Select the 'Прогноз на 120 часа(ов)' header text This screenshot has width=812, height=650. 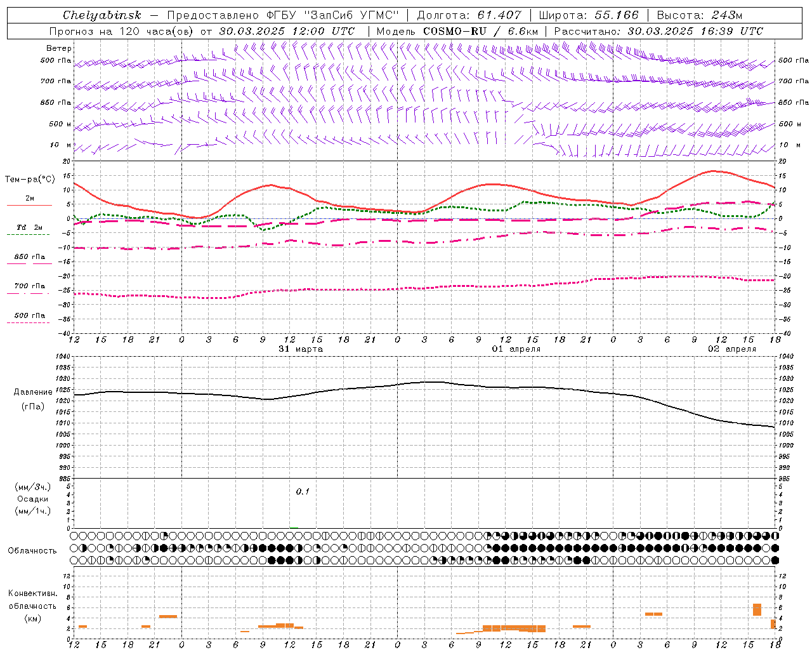coord(122,31)
